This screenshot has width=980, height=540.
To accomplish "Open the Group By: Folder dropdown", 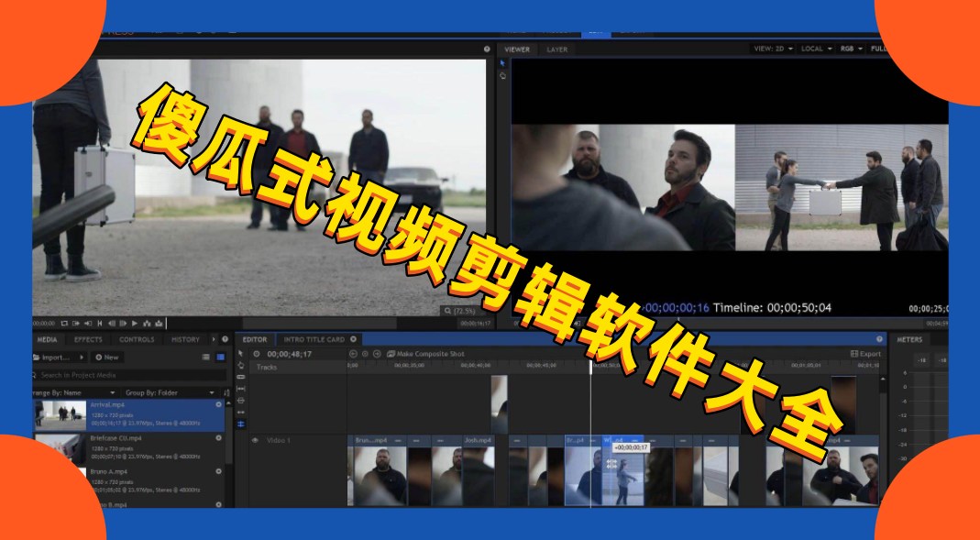I will pos(165,391).
